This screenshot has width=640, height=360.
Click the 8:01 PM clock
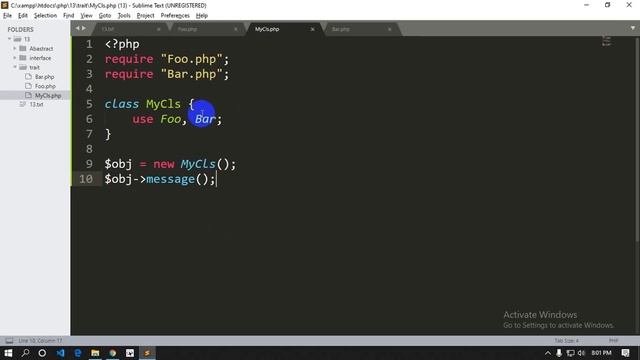[x=601, y=353]
